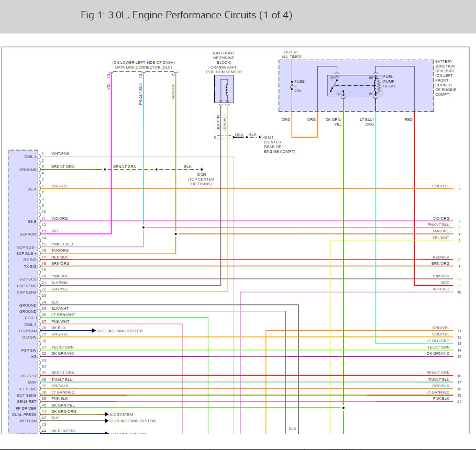The image size is (476, 450).
Task: Select the FP DRIVER pin label
Action: tap(27, 408)
